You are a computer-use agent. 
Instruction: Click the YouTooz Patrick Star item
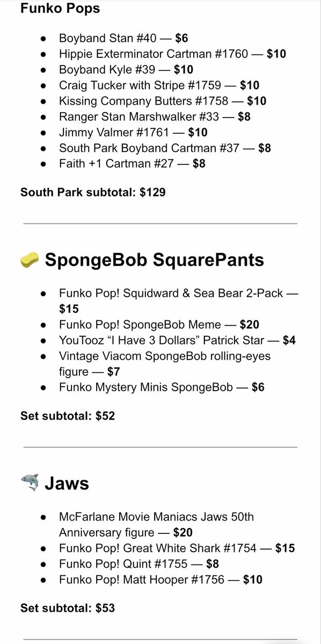pyautogui.click(x=177, y=340)
